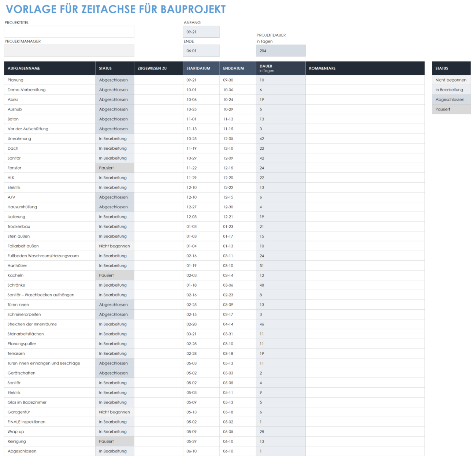Viewport: 476px width, 462px height.
Task: Select 'Abgeschlossen' in the status legend
Action: [451, 99]
